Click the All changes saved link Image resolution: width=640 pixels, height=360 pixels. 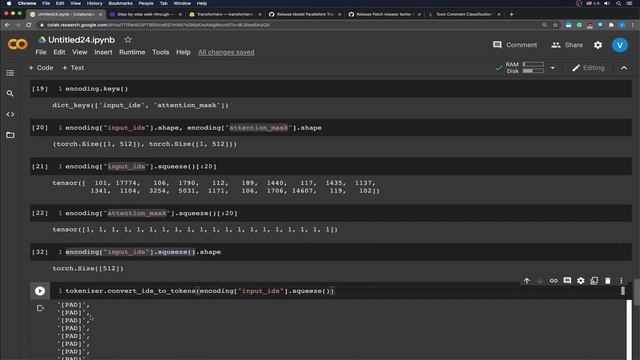(226, 52)
